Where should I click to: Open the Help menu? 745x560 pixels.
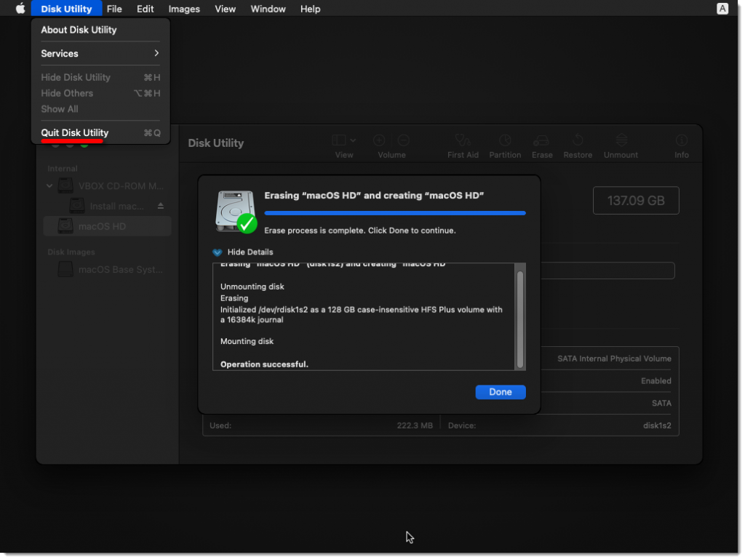pyautogui.click(x=310, y=9)
